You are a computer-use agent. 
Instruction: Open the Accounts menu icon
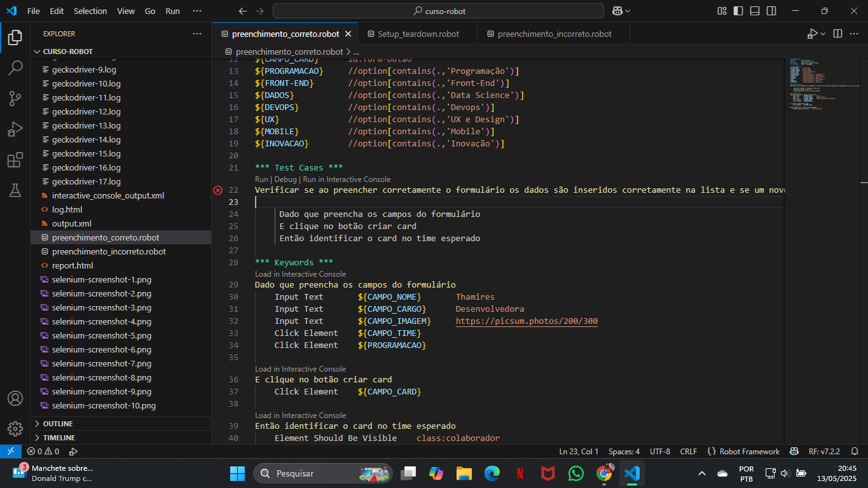pyautogui.click(x=15, y=398)
